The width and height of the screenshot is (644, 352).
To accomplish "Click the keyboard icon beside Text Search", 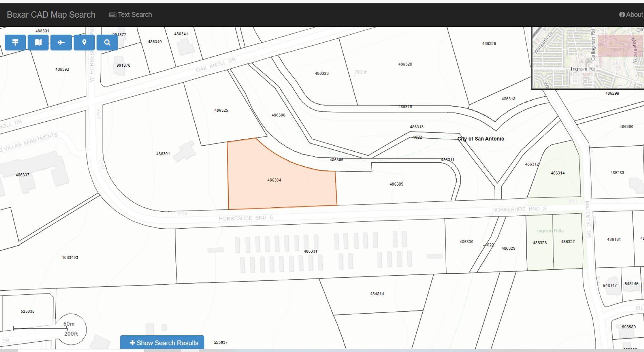I will click(112, 15).
